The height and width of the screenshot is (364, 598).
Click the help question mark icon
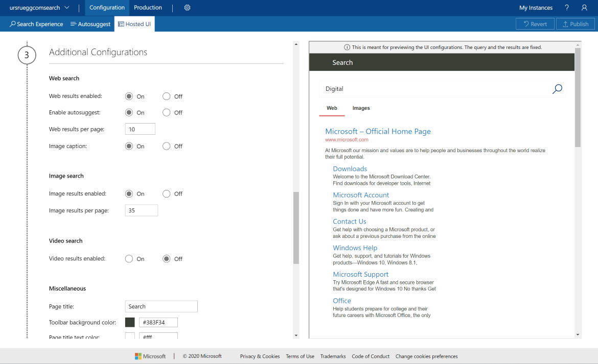click(x=567, y=8)
